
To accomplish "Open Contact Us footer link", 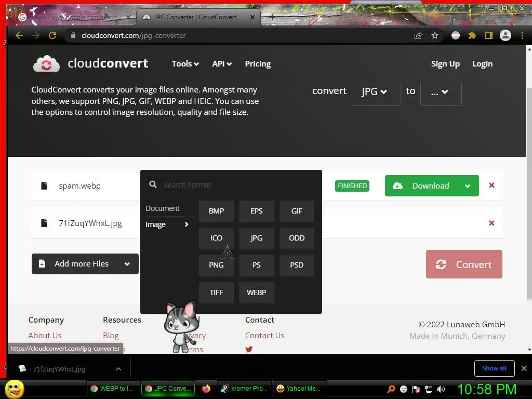I will [264, 336].
